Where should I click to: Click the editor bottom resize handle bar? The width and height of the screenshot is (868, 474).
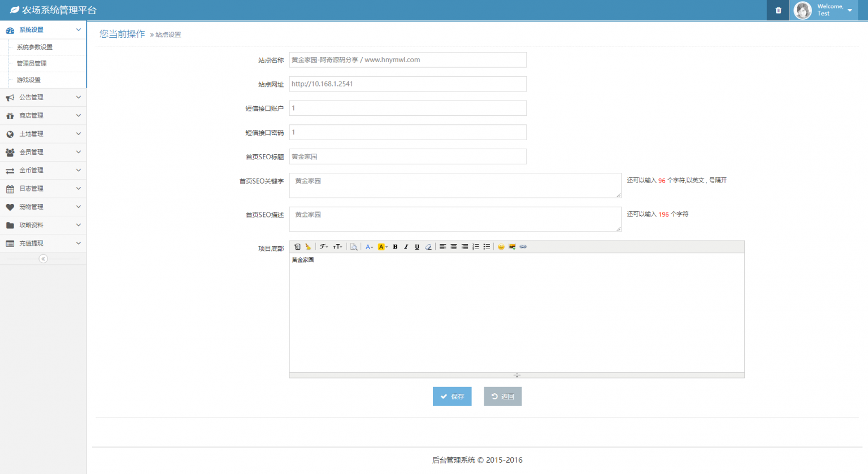pyautogui.click(x=517, y=375)
